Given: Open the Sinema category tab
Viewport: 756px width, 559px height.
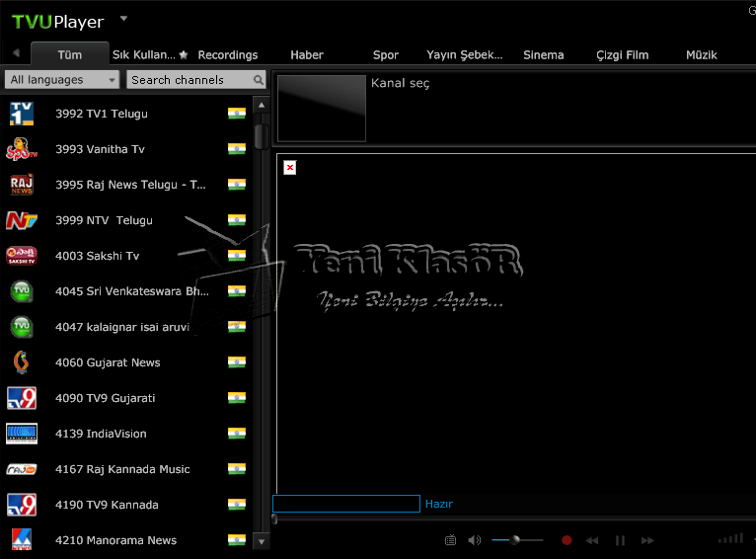Looking at the screenshot, I should [544, 55].
